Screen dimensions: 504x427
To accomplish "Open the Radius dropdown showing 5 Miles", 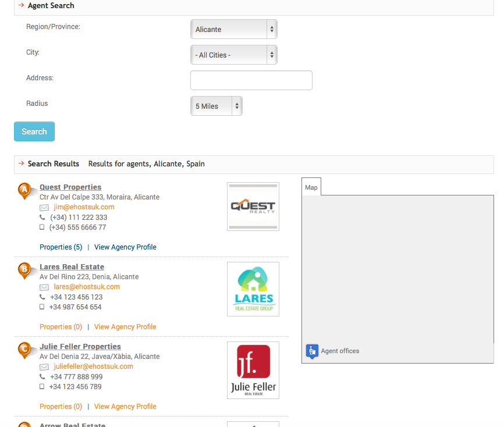I will [216, 106].
